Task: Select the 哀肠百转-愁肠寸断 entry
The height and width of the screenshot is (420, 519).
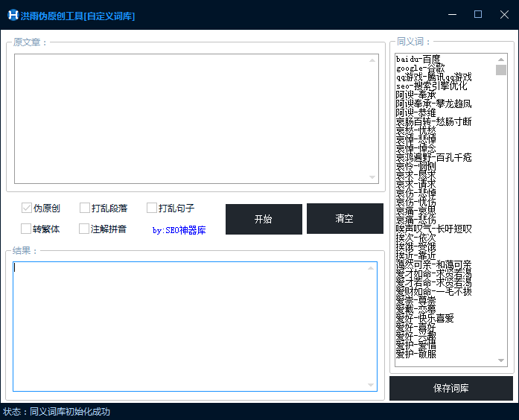Action: [x=433, y=122]
